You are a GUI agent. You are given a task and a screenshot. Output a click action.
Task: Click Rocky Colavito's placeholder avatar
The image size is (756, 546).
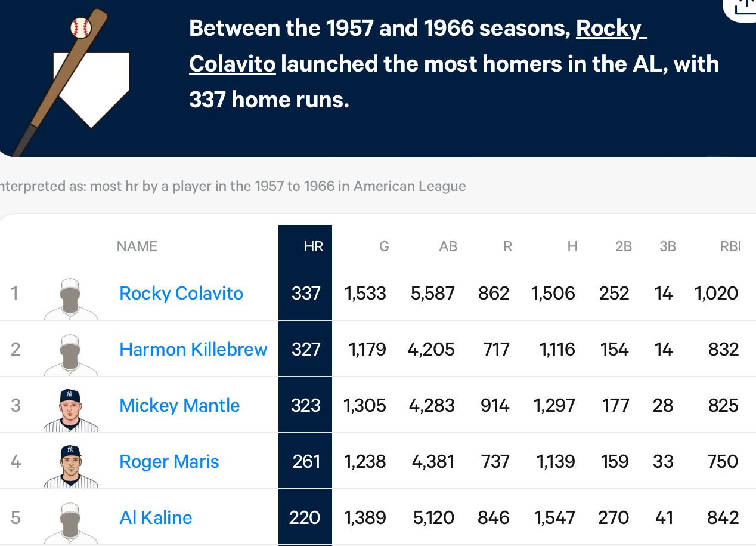70,298
